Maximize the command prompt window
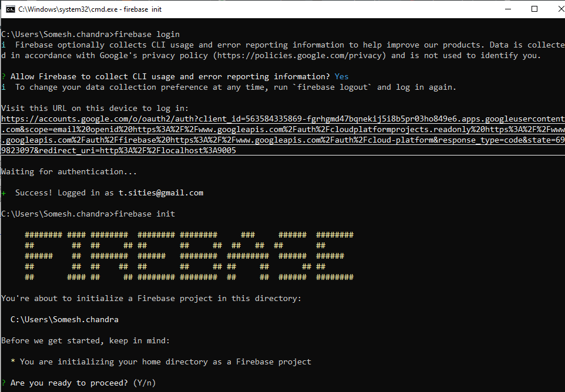 pos(534,8)
